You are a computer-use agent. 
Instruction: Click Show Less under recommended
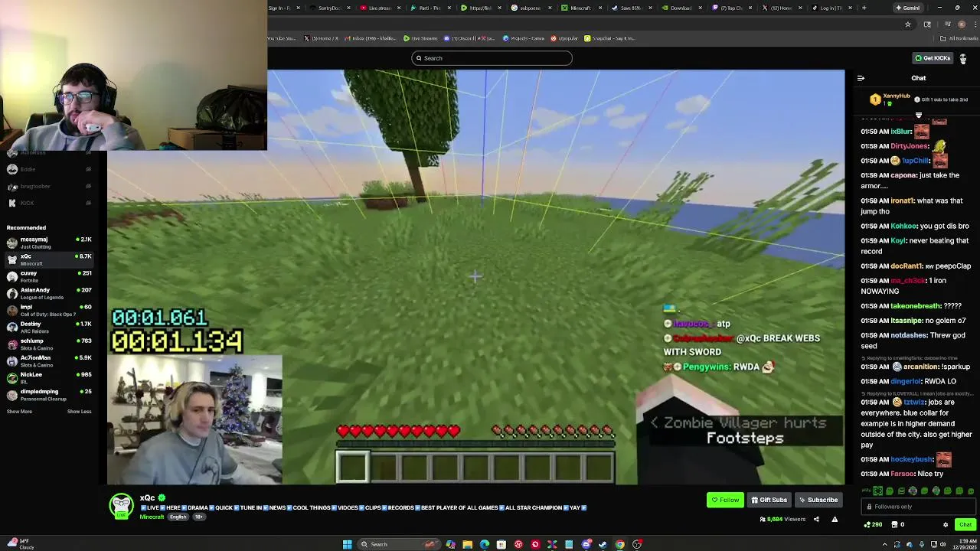79,412
